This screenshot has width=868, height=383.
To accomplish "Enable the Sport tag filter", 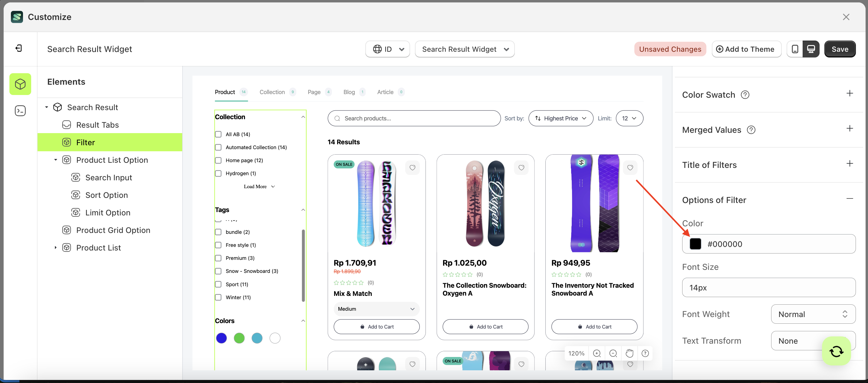I will pyautogui.click(x=218, y=284).
